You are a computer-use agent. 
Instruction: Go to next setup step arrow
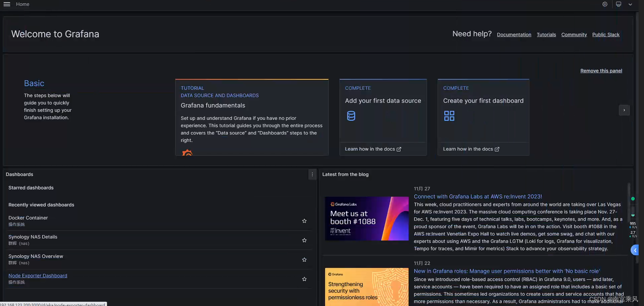(x=624, y=110)
